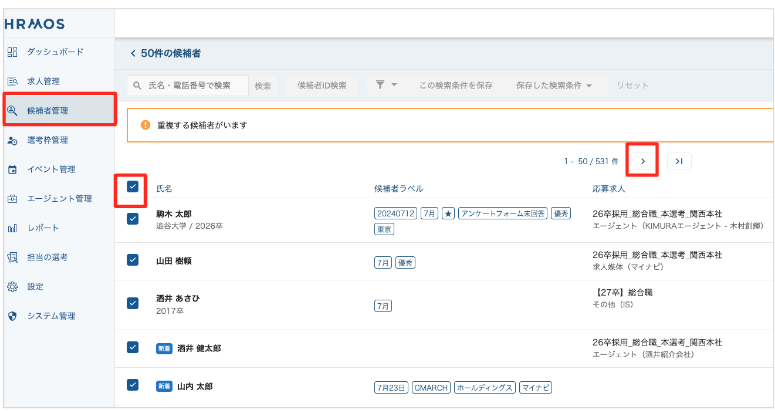
Task: Uncheck the checkbox for 山田 樹頼
Action: point(133,260)
